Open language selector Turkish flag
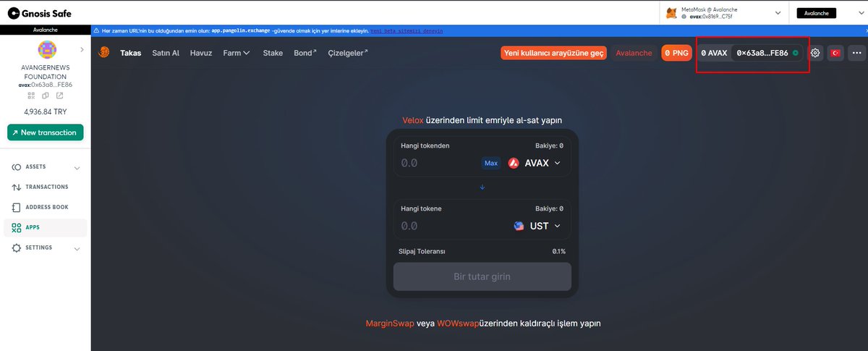 click(835, 53)
